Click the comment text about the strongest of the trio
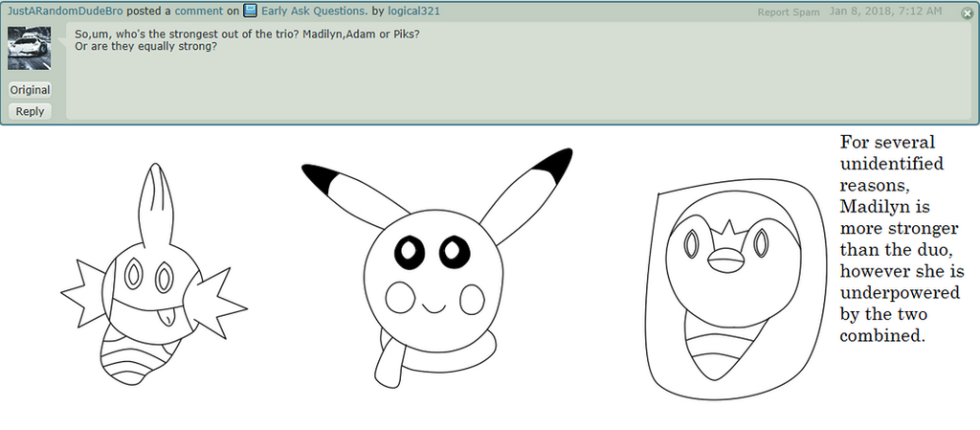Image resolution: width=980 pixels, height=430 pixels. (247, 39)
